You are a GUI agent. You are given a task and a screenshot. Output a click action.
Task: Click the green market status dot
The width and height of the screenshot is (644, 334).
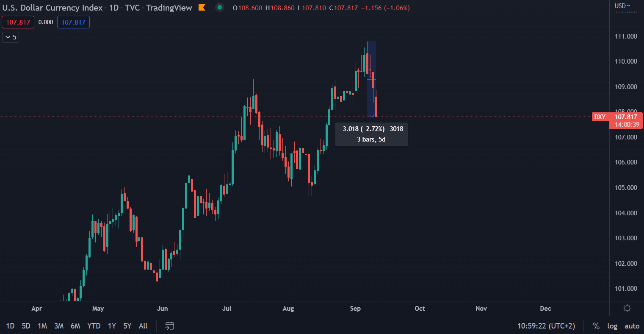click(219, 8)
